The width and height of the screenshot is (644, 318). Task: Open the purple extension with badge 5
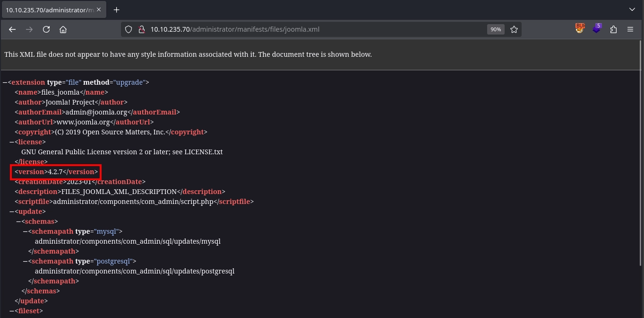597,29
